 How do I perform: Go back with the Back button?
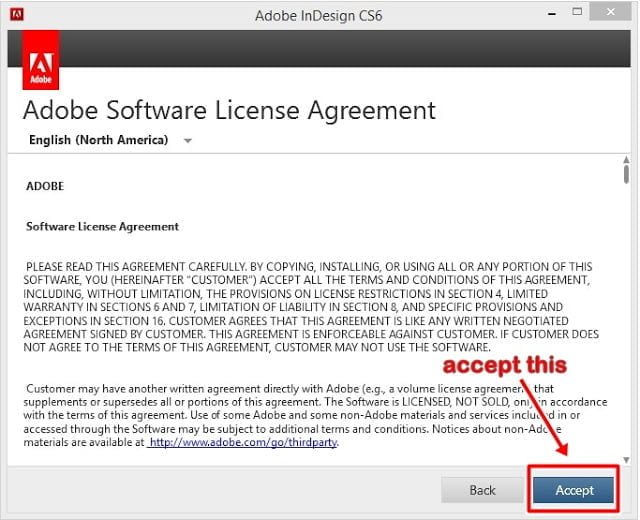pyautogui.click(x=482, y=490)
